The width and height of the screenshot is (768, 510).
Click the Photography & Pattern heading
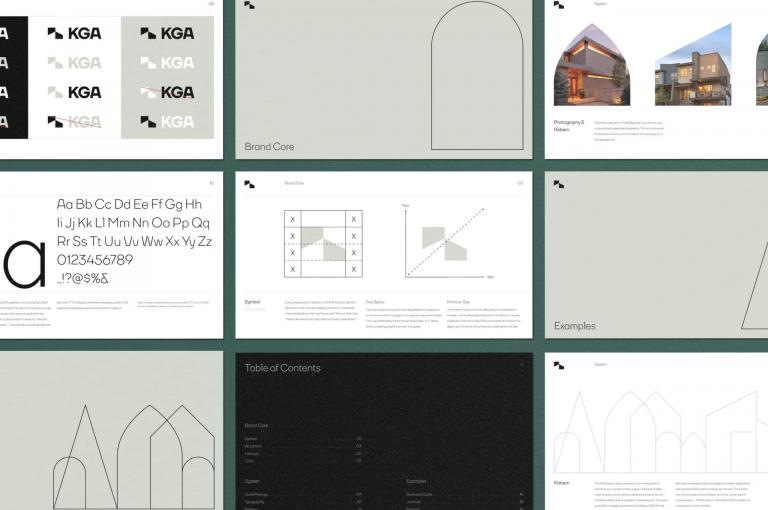[x=569, y=126]
